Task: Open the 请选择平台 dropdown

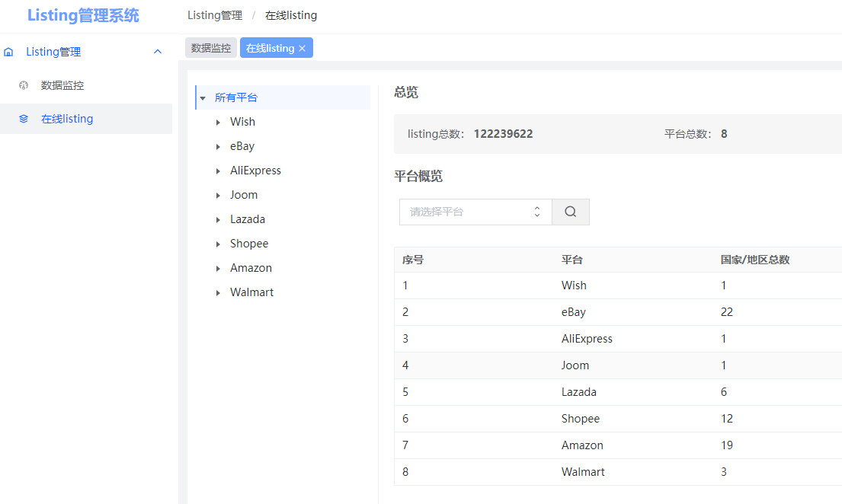Action: pos(475,212)
